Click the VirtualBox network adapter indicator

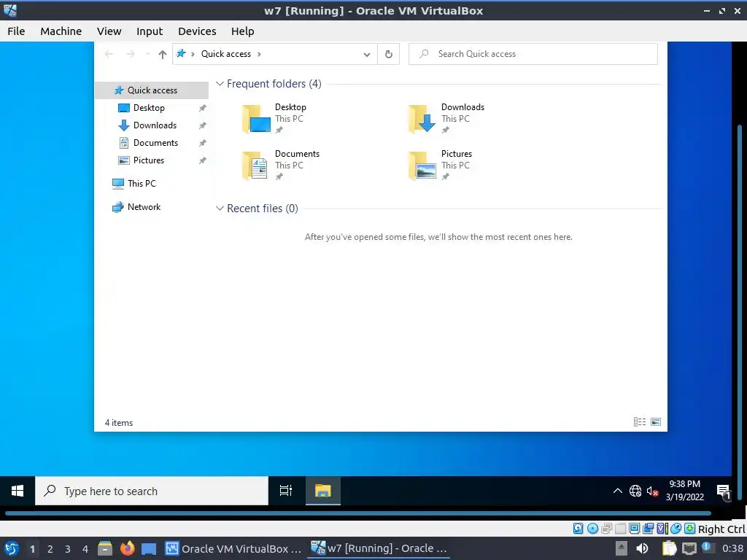[x=606, y=528]
